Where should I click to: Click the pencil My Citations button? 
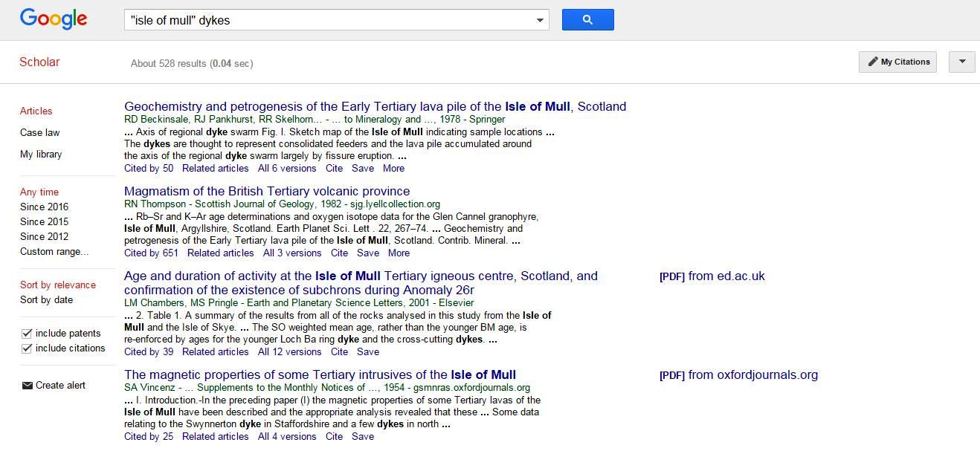click(897, 62)
